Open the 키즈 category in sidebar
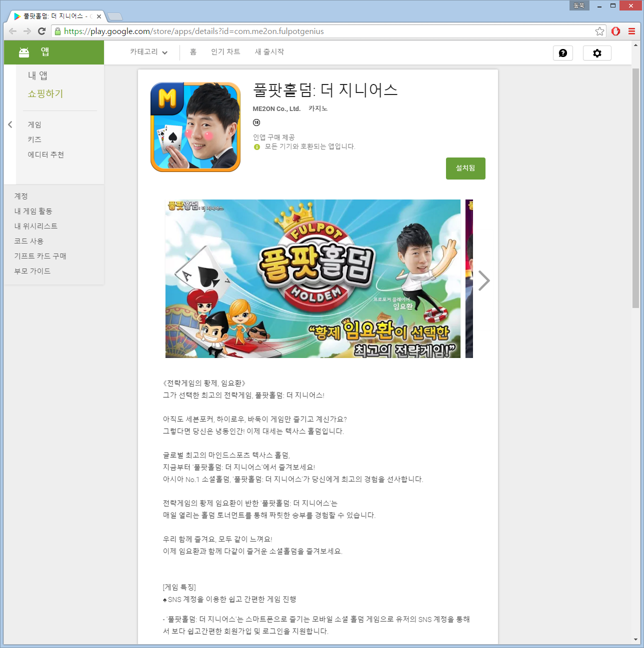644x648 pixels. [34, 139]
